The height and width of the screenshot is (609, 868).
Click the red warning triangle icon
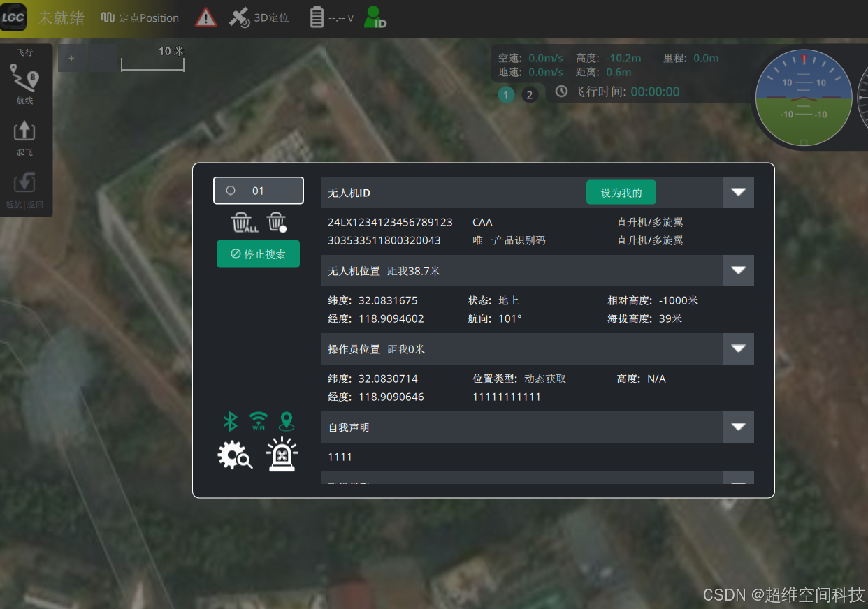(205, 17)
